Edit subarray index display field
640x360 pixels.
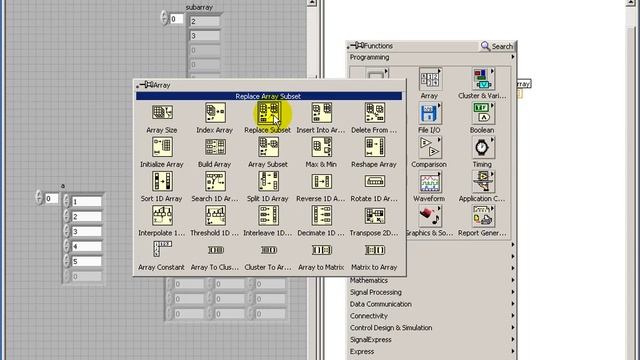coord(176,19)
